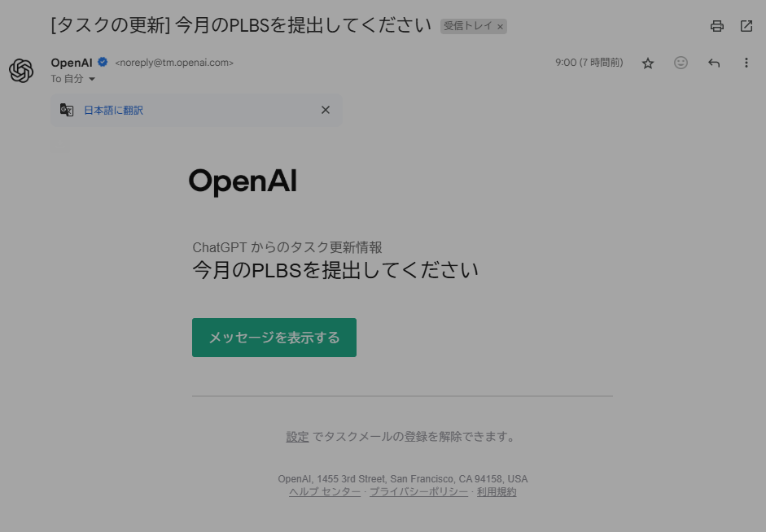766x532 pixels.
Task: Click the verified sender badge next to OpenAI
Action: (x=103, y=62)
